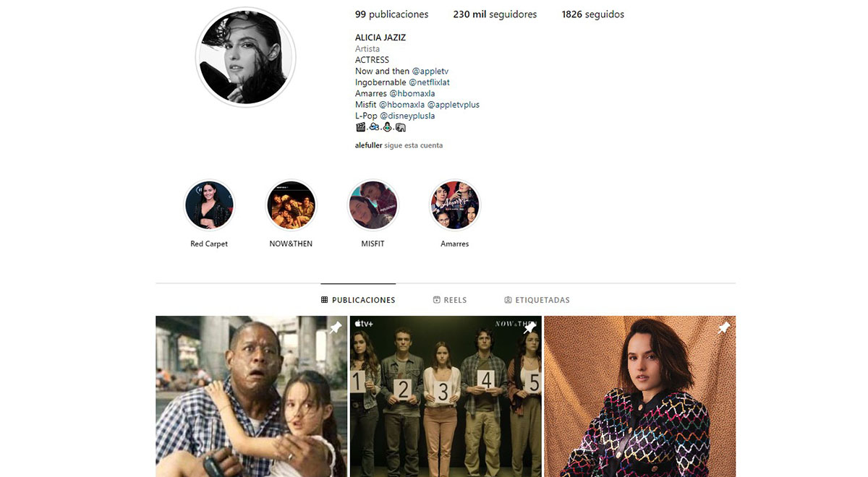Open the post of man carrying girl
This screenshot has height=477, width=868.
click(x=252, y=396)
